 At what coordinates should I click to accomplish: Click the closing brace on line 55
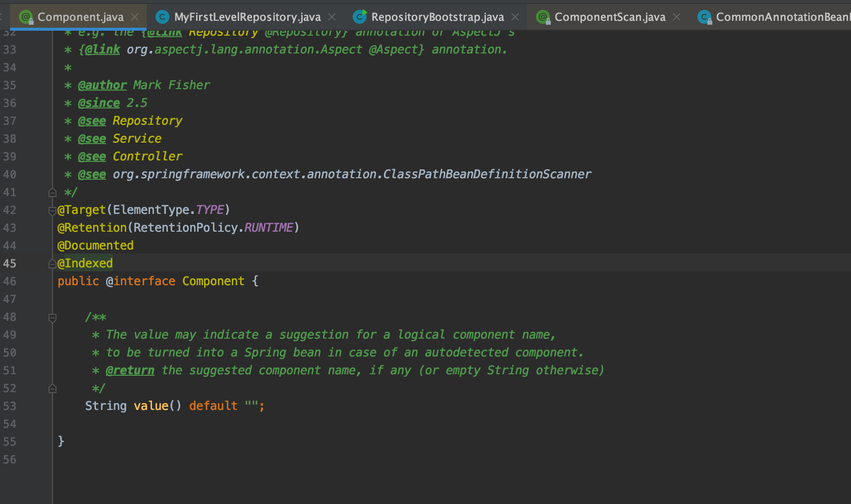point(61,442)
